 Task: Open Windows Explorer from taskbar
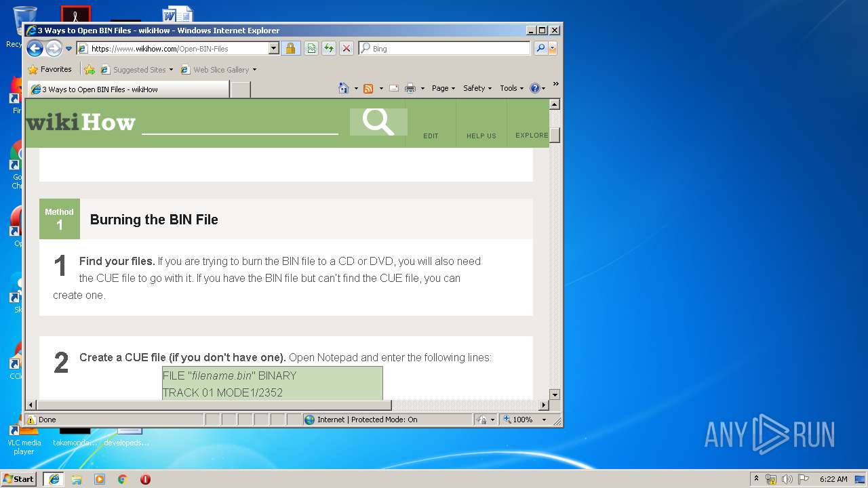point(77,479)
